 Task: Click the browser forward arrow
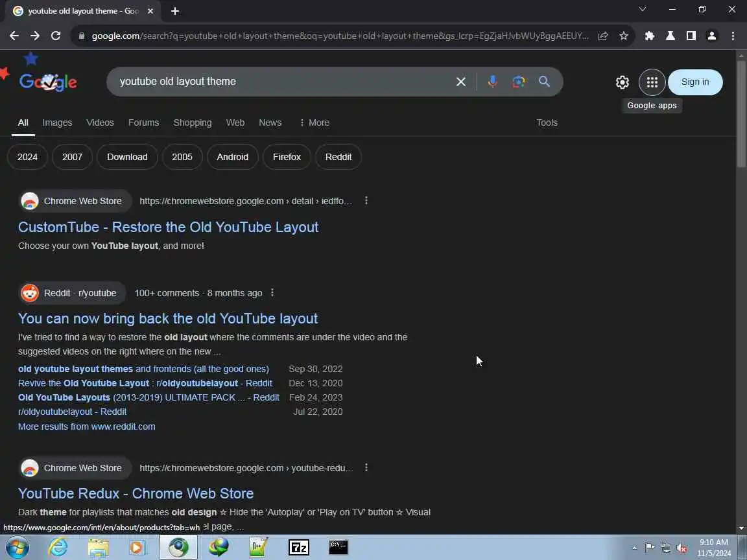35,36
